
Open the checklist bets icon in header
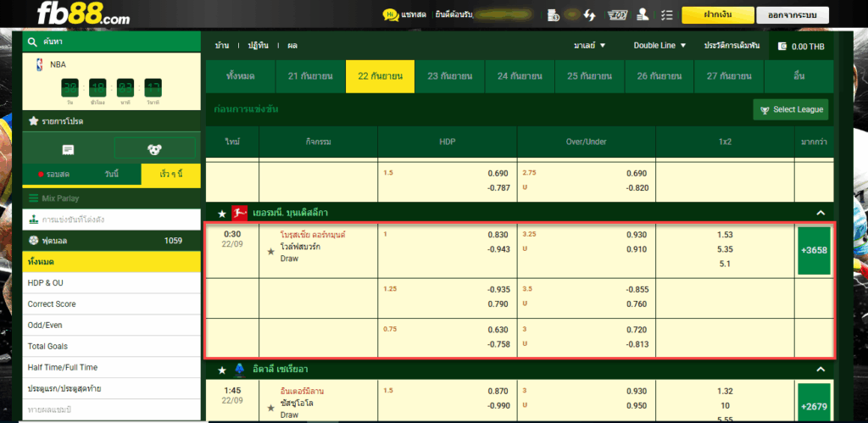point(667,15)
